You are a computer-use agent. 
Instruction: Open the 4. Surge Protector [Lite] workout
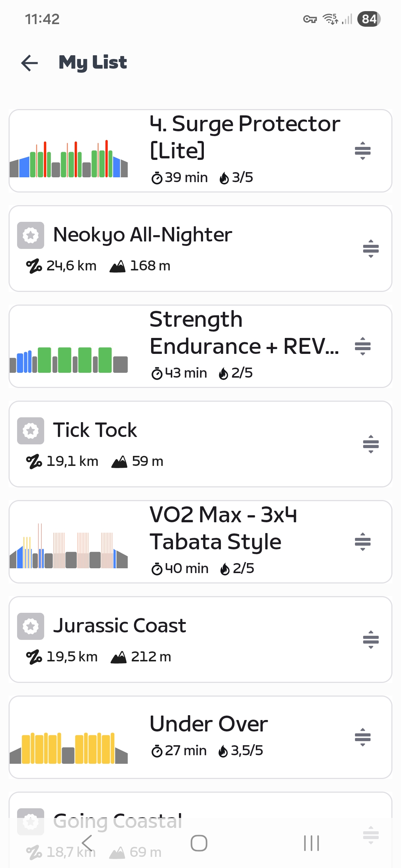tap(245, 137)
